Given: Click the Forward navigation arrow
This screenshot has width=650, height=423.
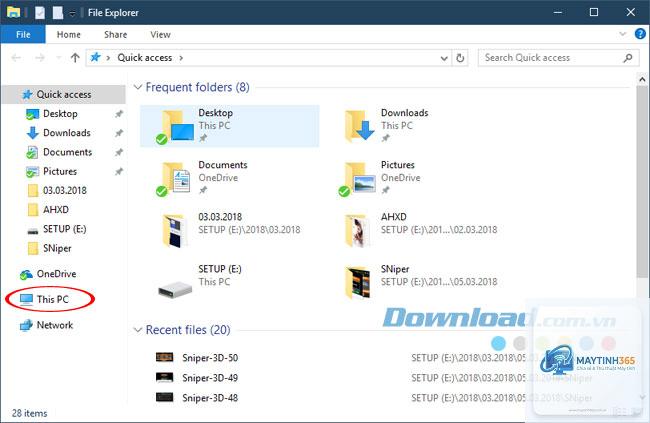Looking at the screenshot, I should (x=40, y=58).
